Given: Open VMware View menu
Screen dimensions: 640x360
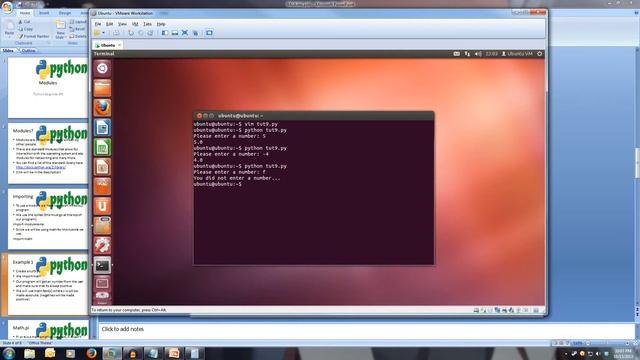Looking at the screenshot, I should (122, 24).
